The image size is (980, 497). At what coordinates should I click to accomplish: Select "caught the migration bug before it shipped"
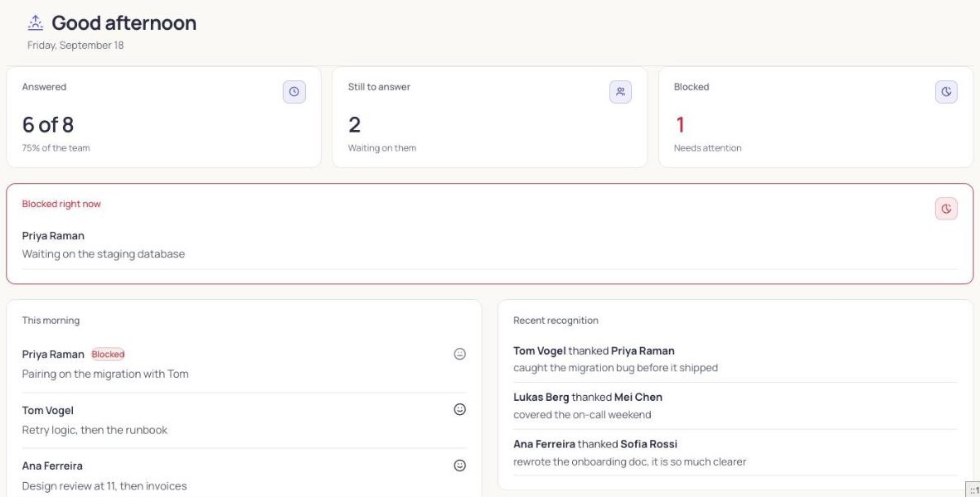coord(616,368)
